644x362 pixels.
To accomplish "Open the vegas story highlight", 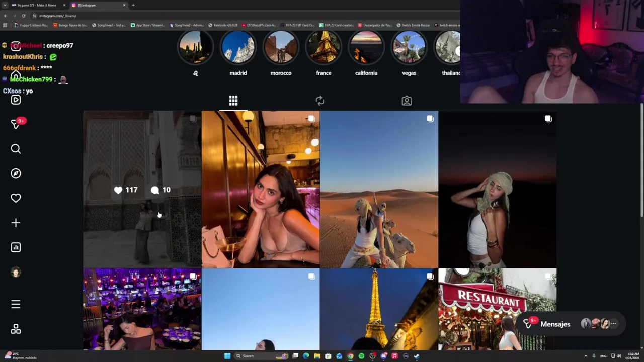I will pos(409,48).
